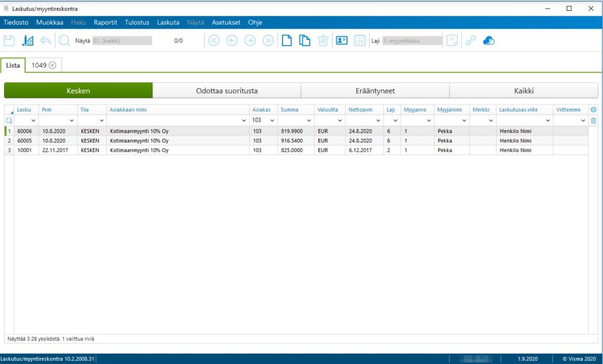Expand the Summa column filter dropdown
Image resolution: width=603 pixels, height=364 pixels.
[x=309, y=121]
